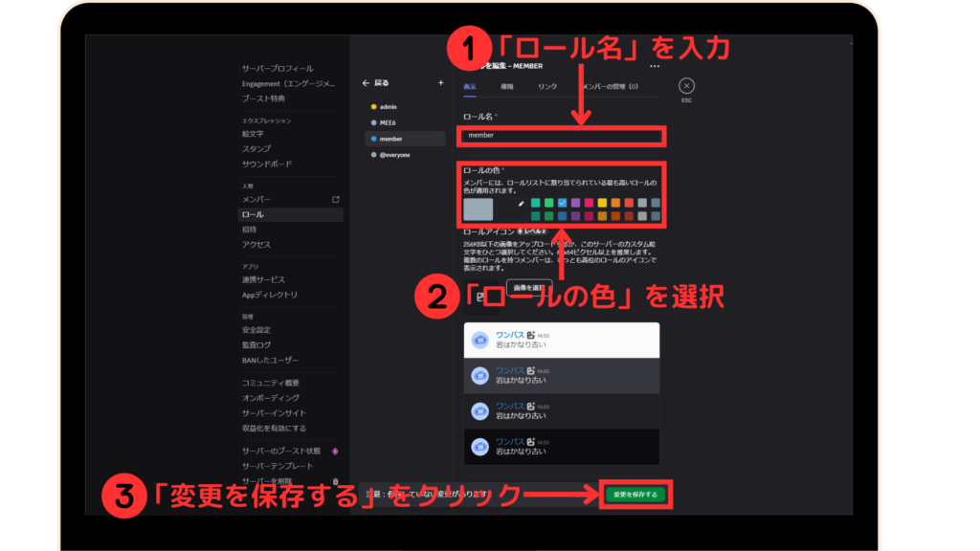Pick the default gray role color swatch
Screen dimensions: 980x551
[479, 209]
